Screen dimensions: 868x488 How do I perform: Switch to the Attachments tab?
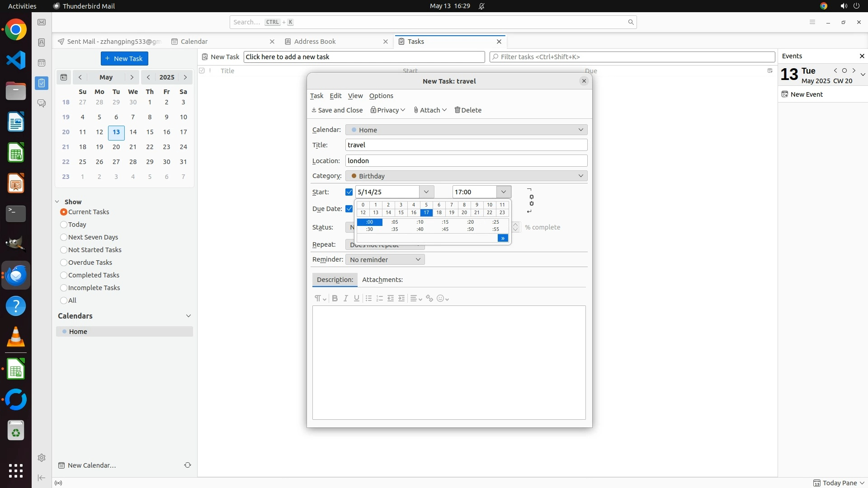coord(382,280)
